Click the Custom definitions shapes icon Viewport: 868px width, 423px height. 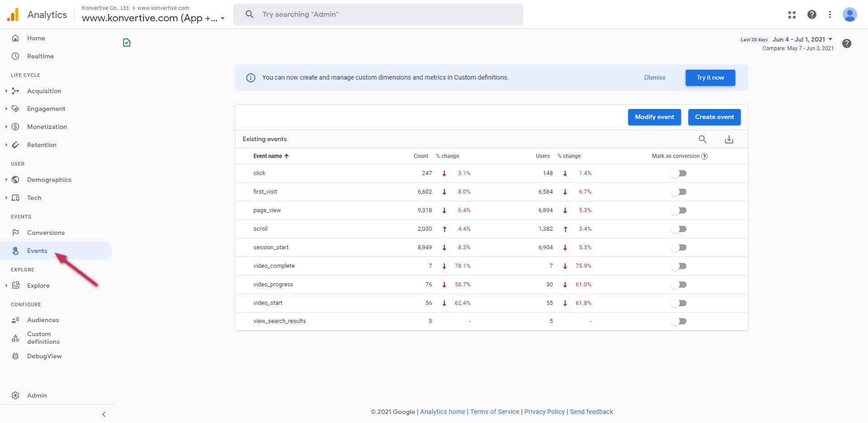15,338
